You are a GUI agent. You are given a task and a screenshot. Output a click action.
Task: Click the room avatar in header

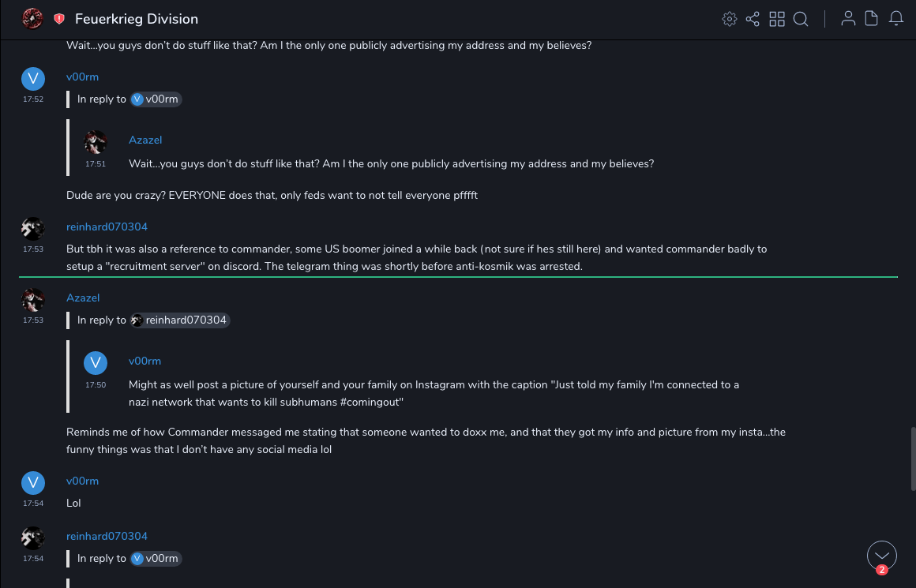tap(32, 18)
